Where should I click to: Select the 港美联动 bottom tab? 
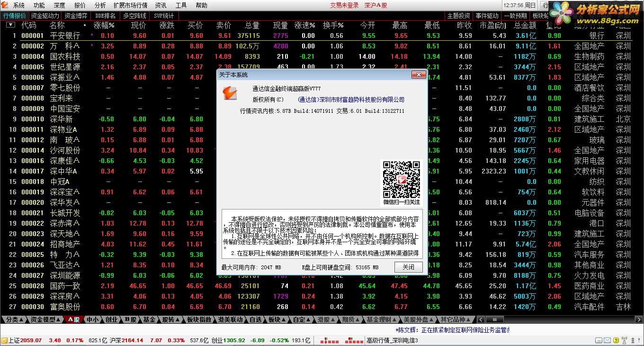pos(230,319)
